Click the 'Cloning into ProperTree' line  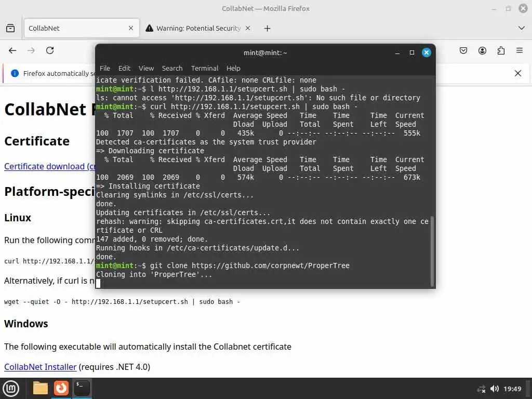click(x=154, y=274)
